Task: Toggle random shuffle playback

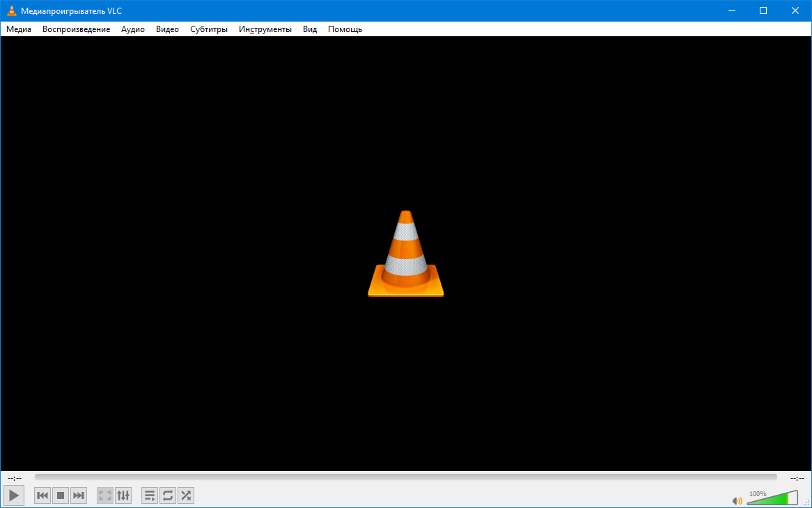Action: pos(186,495)
